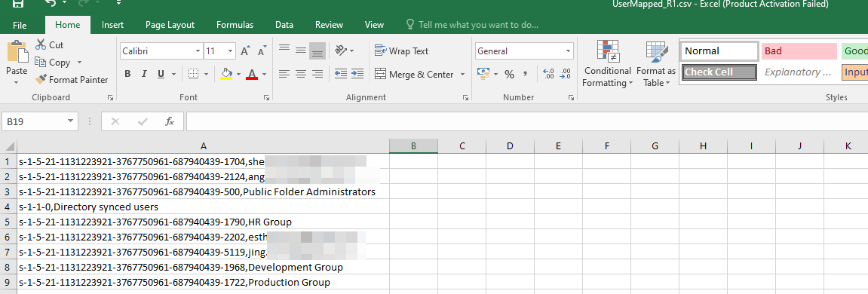Click Decrease Decimal icon

tap(565, 74)
